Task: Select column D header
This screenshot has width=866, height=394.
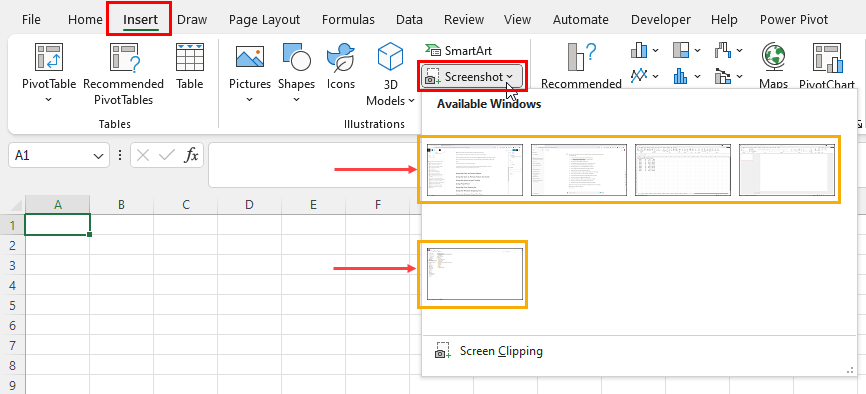Action: coord(249,205)
